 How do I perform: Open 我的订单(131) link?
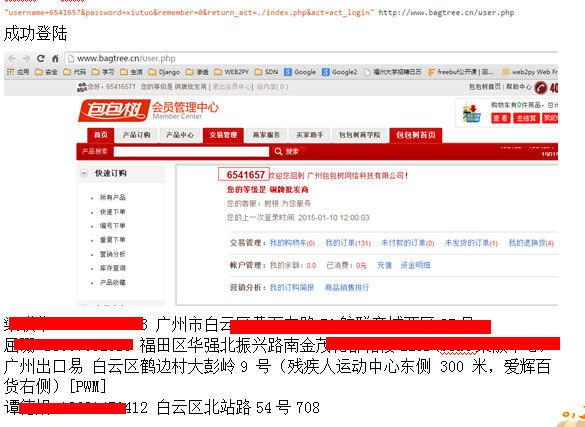(348, 243)
